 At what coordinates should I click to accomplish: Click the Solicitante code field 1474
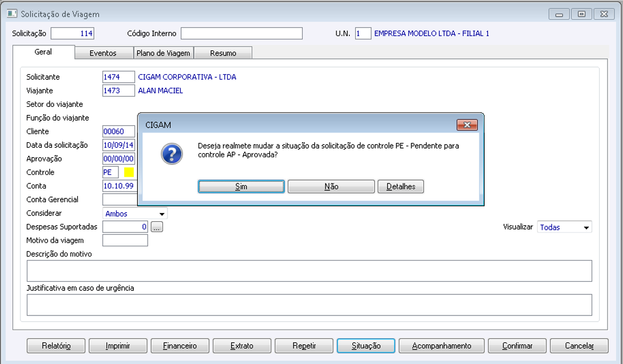click(x=118, y=77)
